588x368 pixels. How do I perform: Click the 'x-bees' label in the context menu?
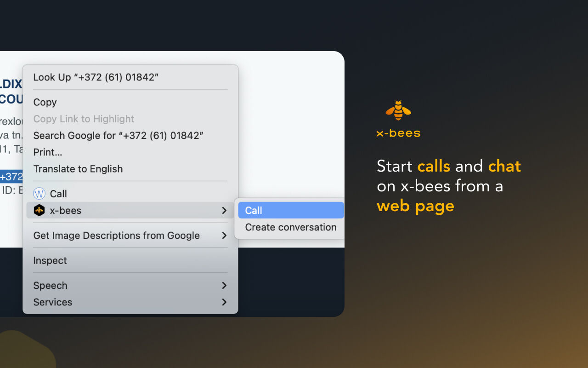[66, 210]
